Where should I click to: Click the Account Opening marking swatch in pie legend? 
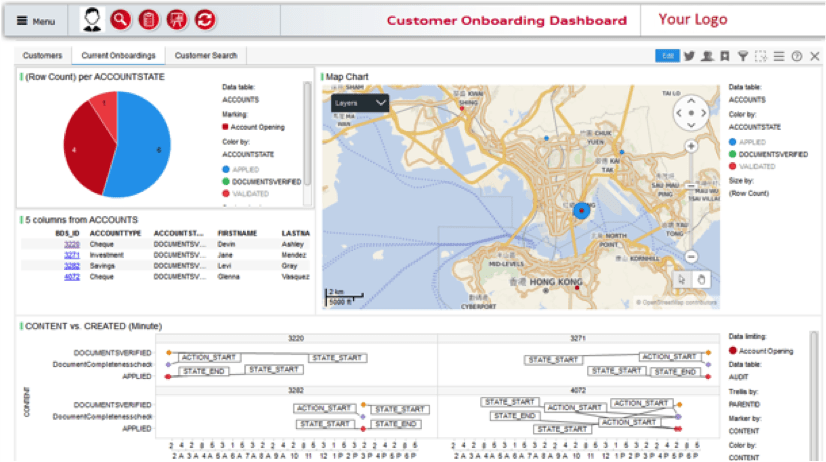coord(225,127)
